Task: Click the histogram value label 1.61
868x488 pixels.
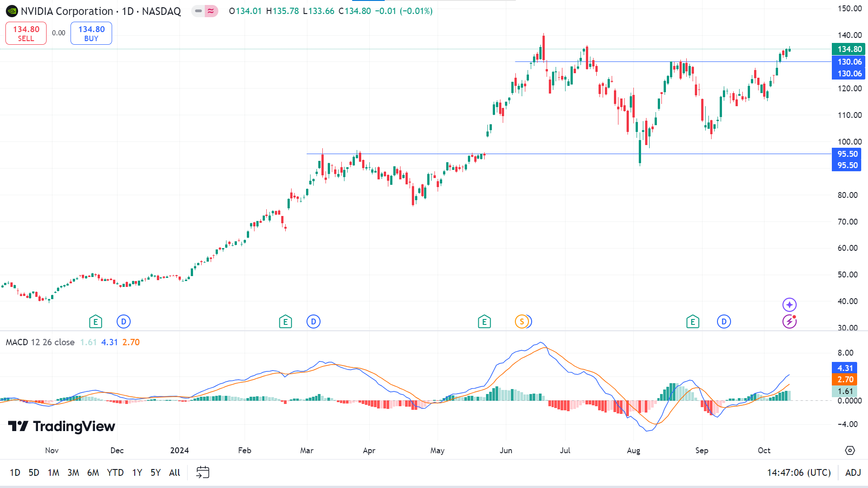Action: 845,391
